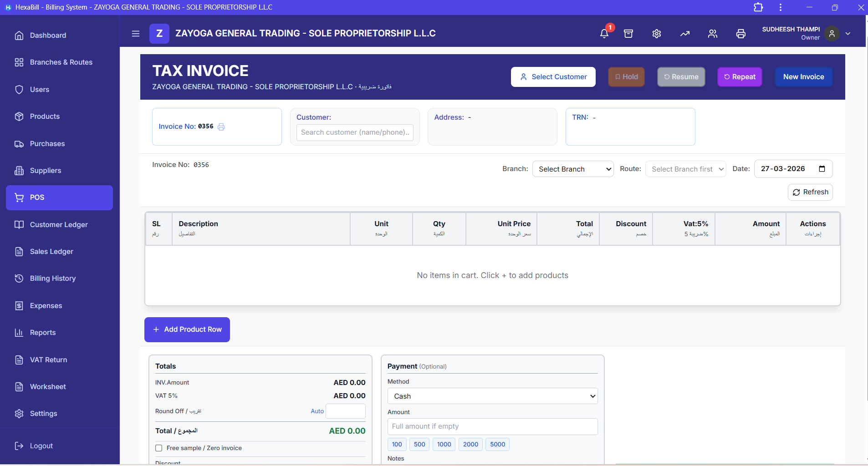Click the Description column header
Viewport: 868px width, 466px height.
pyautogui.click(x=261, y=229)
